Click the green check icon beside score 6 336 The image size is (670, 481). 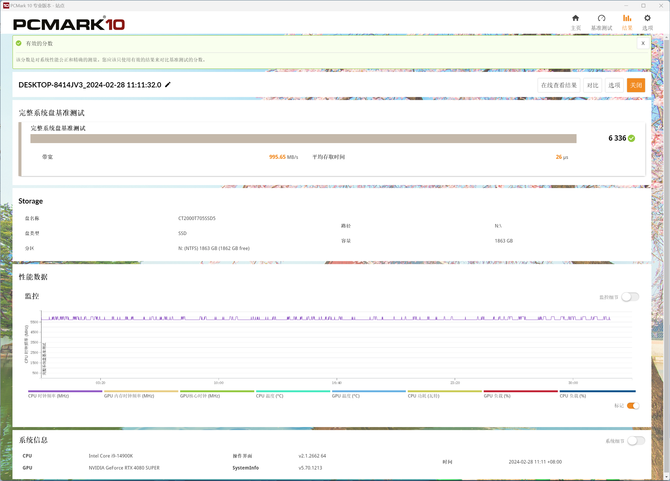click(632, 138)
